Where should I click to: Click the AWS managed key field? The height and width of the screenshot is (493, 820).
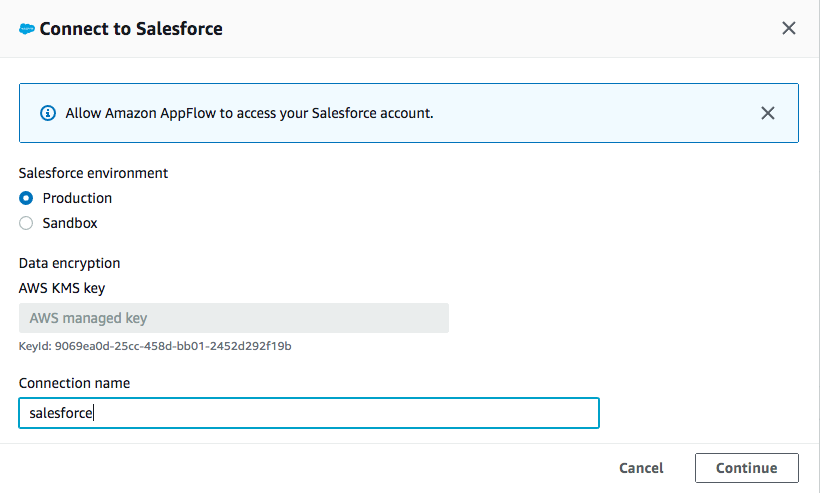pos(233,318)
